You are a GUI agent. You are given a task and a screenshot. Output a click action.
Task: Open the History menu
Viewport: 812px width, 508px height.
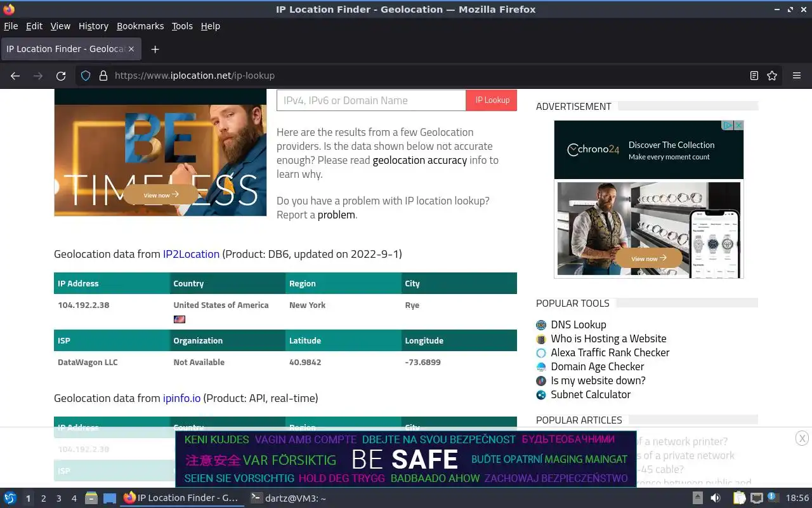point(93,26)
